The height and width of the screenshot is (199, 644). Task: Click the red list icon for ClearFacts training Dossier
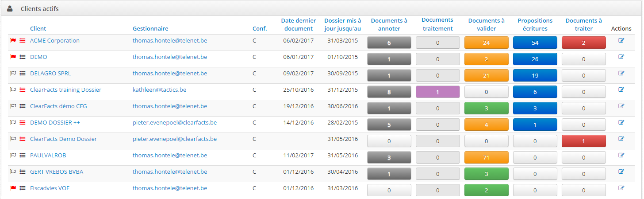tap(23, 90)
